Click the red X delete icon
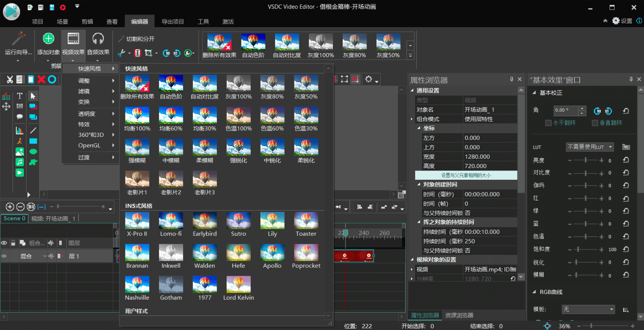The image size is (644, 330). coord(41,79)
